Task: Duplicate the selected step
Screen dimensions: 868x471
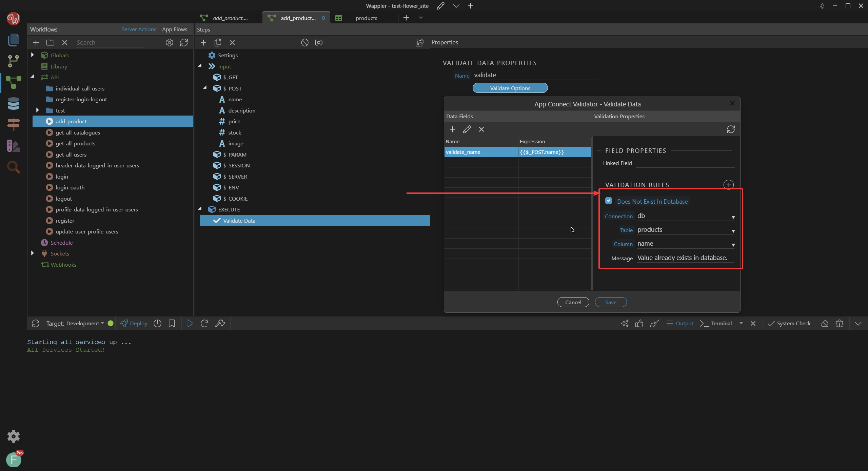Action: (x=218, y=42)
